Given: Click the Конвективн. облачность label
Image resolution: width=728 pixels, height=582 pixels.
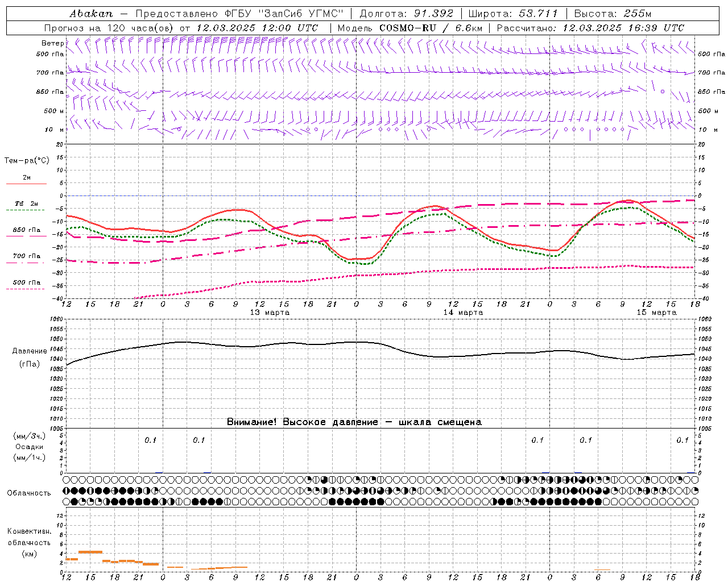Looking at the screenshot, I should coord(29,537).
